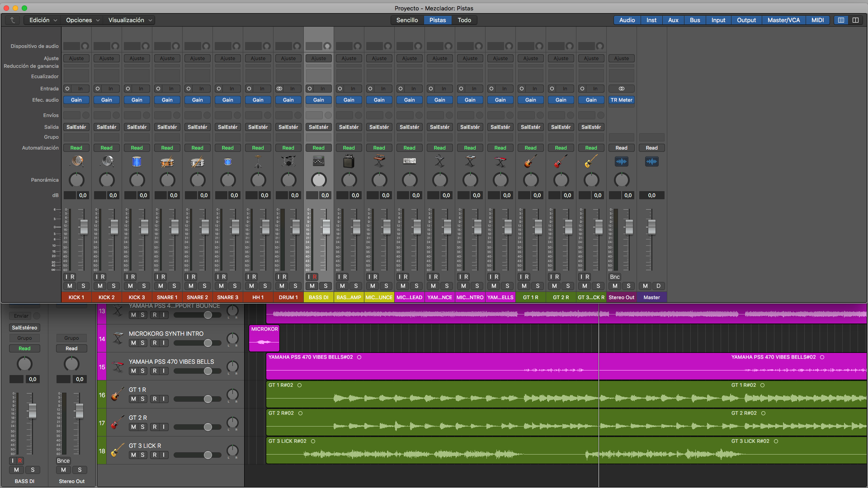This screenshot has height=488, width=868.
Task: Solo the SNARE 2 channel
Action: (x=204, y=286)
